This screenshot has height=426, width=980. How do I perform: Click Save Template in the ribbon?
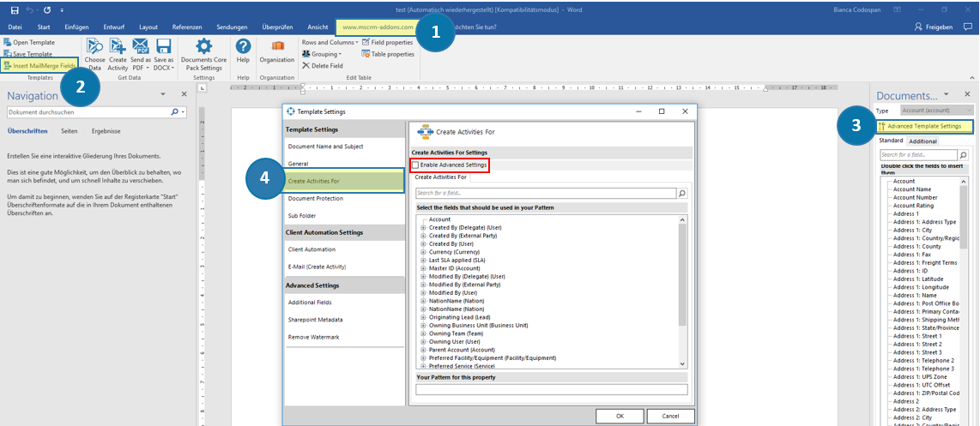(x=28, y=54)
